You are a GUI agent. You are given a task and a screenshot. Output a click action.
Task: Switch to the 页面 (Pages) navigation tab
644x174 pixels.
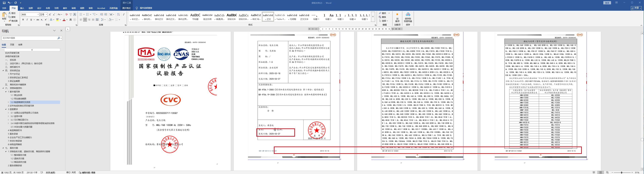click(x=12, y=45)
